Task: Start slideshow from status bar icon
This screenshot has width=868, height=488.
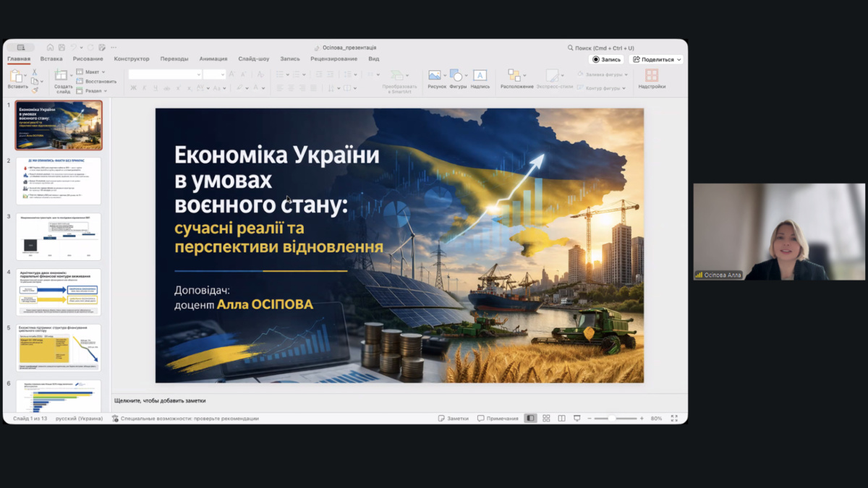Action: coord(576,419)
